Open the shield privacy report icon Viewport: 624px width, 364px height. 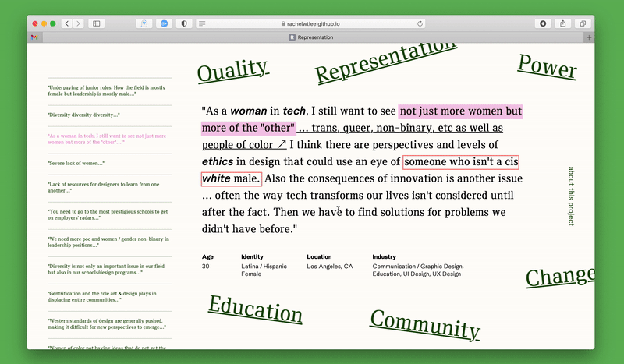coord(184,23)
